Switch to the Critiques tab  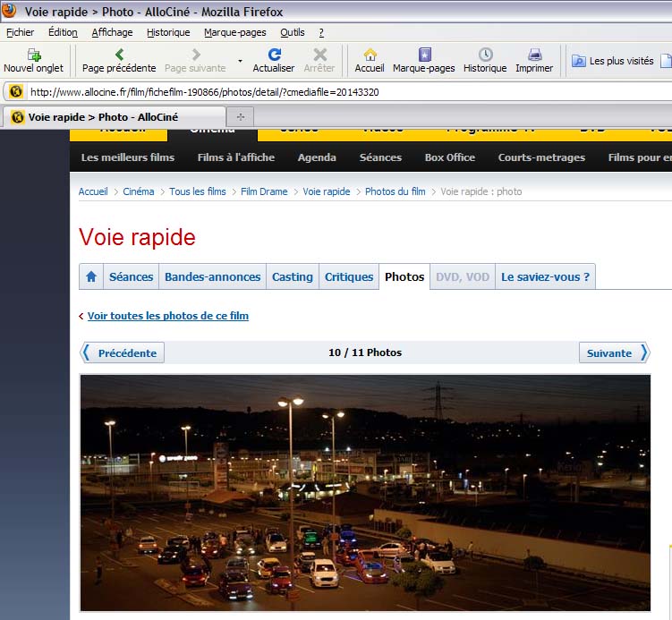point(349,276)
